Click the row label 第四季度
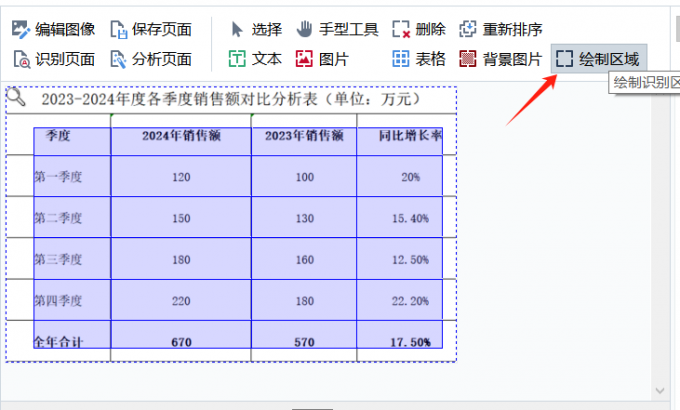This screenshot has width=680, height=410. click(x=58, y=301)
